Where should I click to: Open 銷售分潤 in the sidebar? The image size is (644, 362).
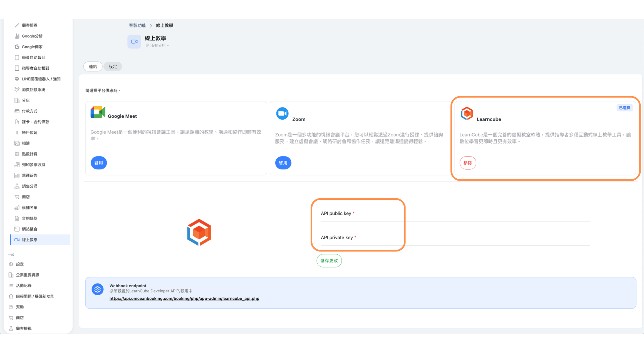tap(30, 186)
